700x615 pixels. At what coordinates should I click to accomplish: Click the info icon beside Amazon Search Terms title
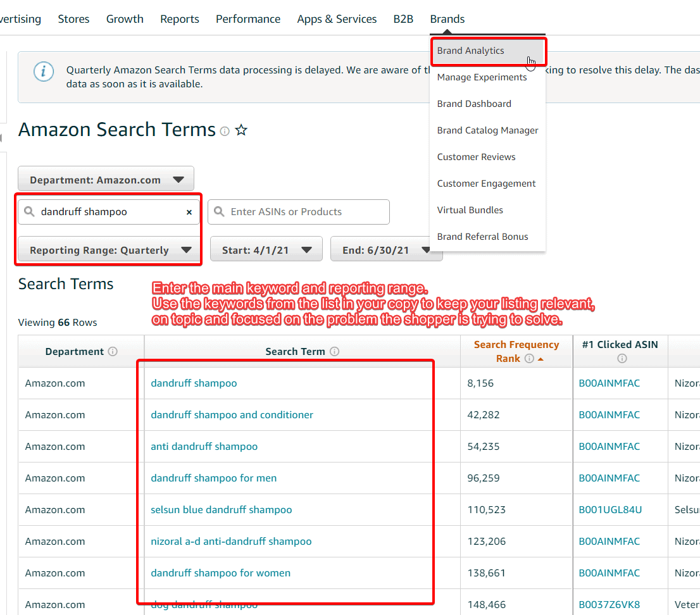coord(225,130)
